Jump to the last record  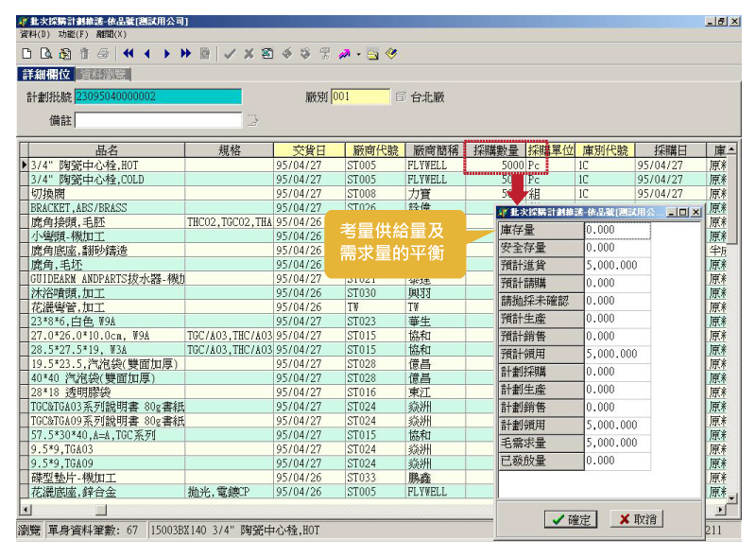tap(186, 54)
